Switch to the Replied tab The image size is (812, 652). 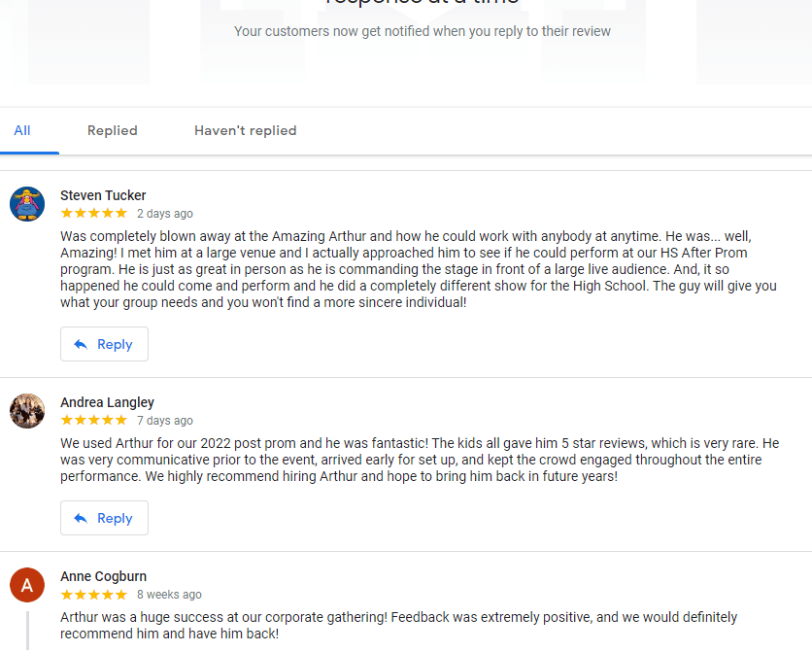[113, 130]
